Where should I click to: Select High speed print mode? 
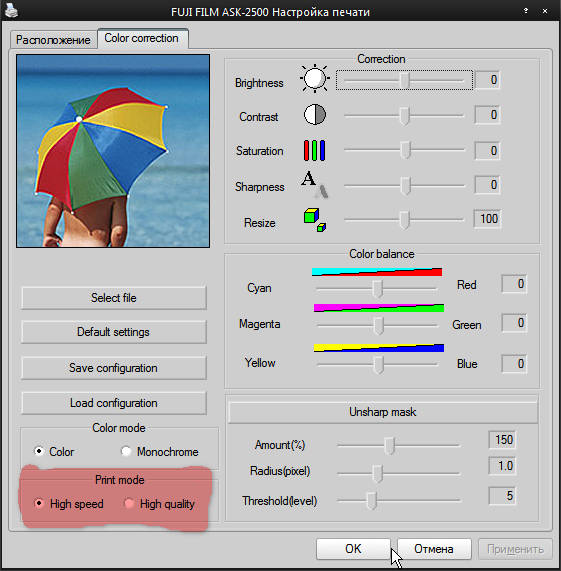[39, 503]
